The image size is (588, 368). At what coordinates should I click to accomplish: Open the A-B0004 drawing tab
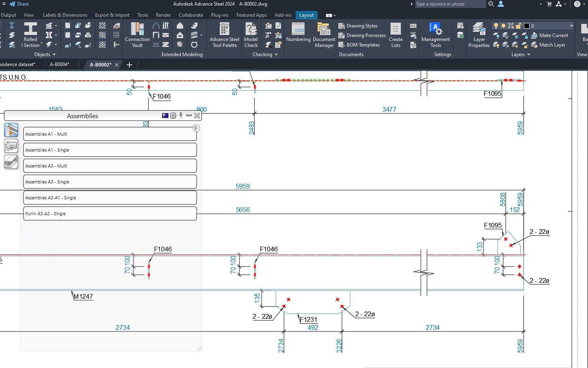point(59,64)
